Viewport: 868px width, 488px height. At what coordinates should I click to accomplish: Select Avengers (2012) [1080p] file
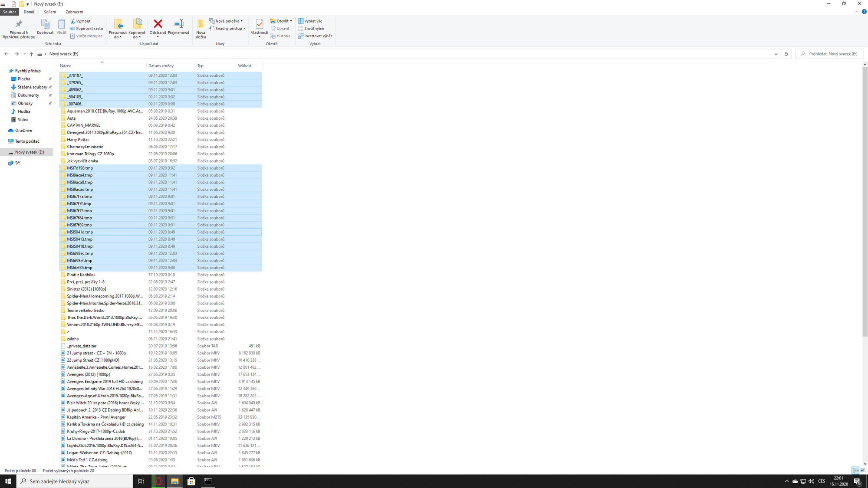click(161, 374)
